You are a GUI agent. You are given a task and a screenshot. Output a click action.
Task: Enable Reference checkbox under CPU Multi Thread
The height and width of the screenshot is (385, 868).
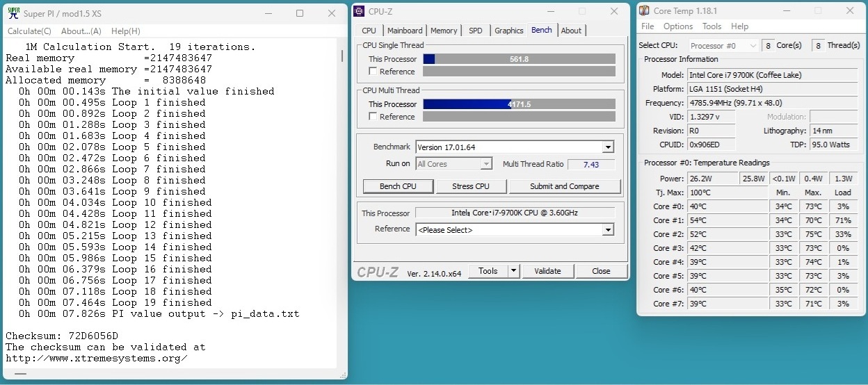(373, 117)
